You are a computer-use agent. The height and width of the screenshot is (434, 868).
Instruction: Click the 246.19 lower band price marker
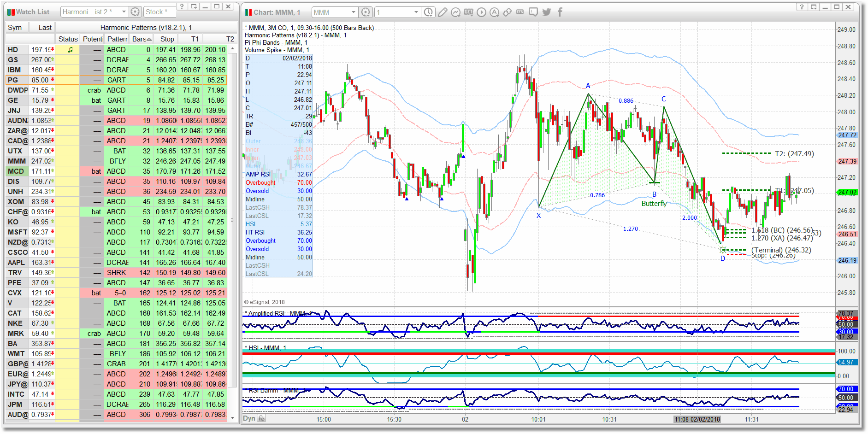click(x=847, y=260)
